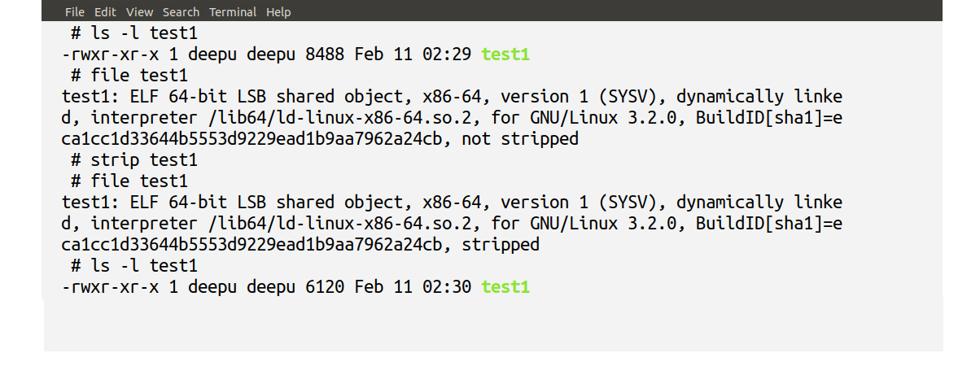Click the 'file test1' command below strip

pyautogui.click(x=133, y=181)
